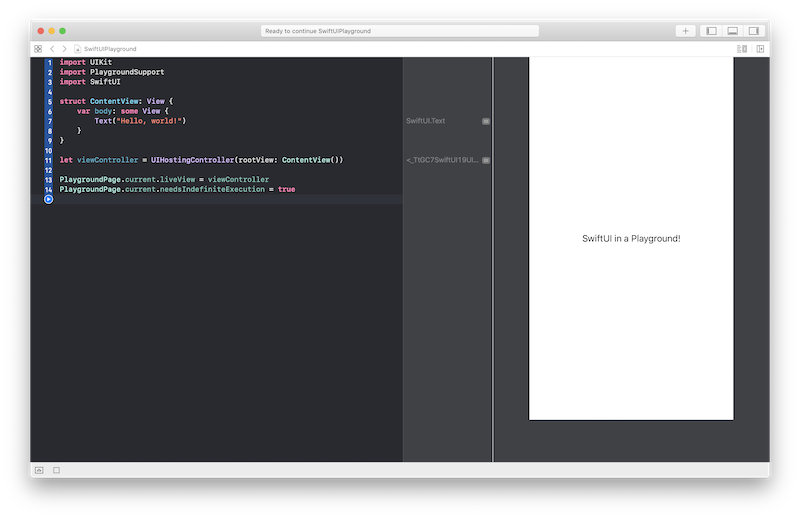This screenshot has height=518, width=800.
Task: Show the quick look result for SwiftUI.Text
Action: point(486,121)
